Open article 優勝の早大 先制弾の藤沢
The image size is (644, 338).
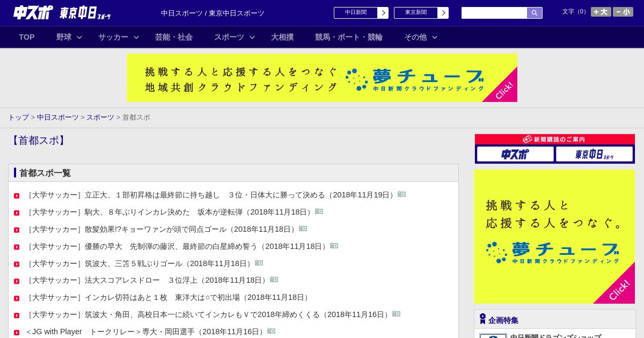coord(177,246)
